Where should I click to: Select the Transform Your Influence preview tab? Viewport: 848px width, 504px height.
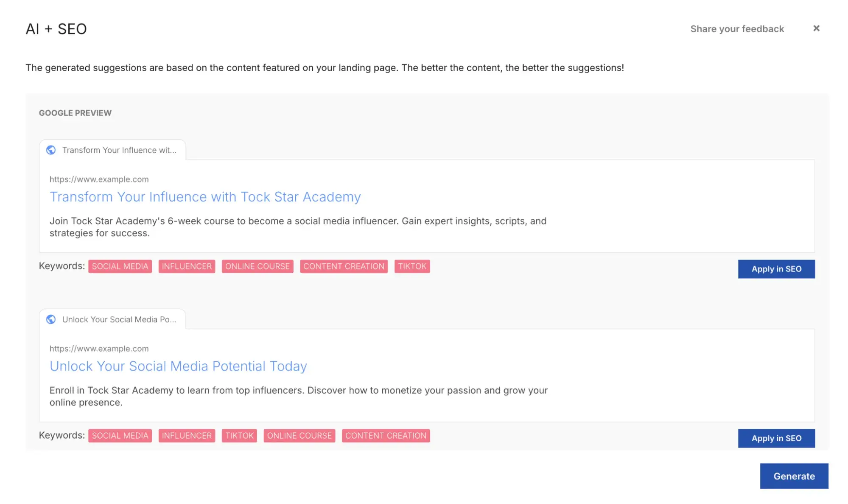(112, 150)
